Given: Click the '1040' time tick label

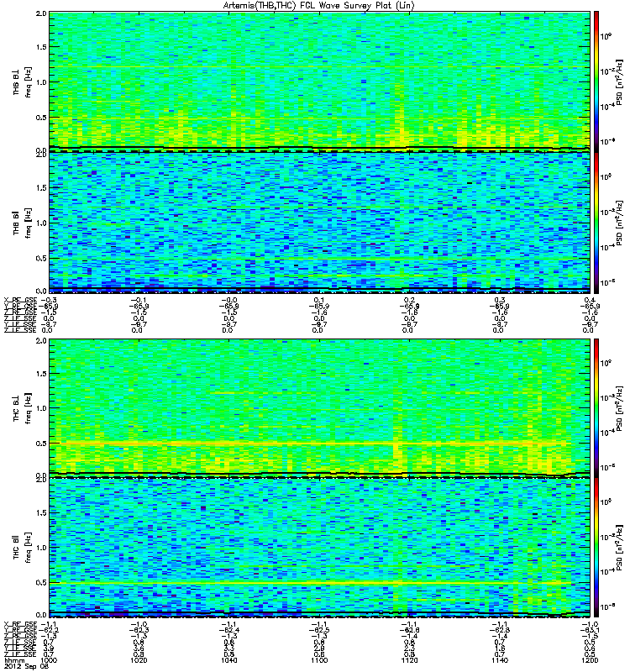Looking at the screenshot, I should (228, 660).
